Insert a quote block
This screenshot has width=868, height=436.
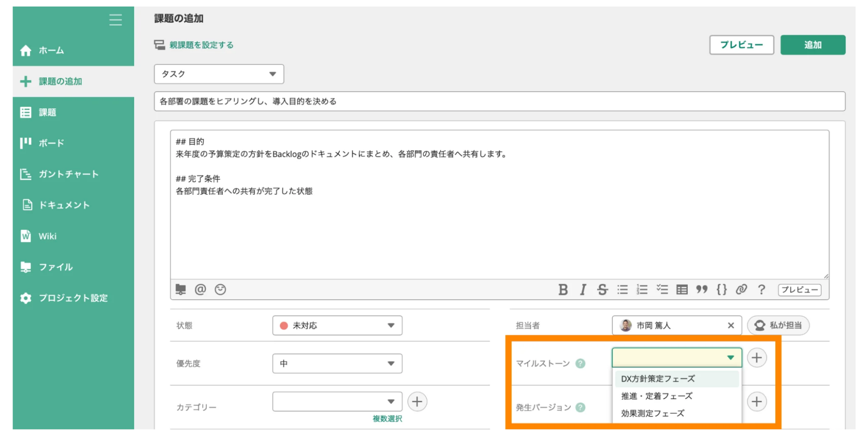click(x=702, y=289)
